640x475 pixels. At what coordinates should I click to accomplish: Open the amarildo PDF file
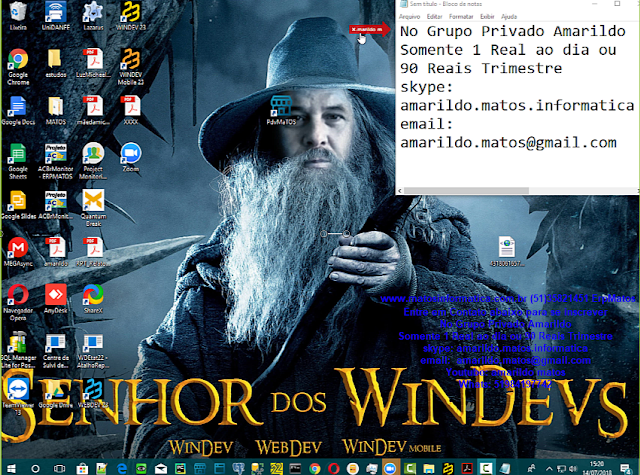56,252
